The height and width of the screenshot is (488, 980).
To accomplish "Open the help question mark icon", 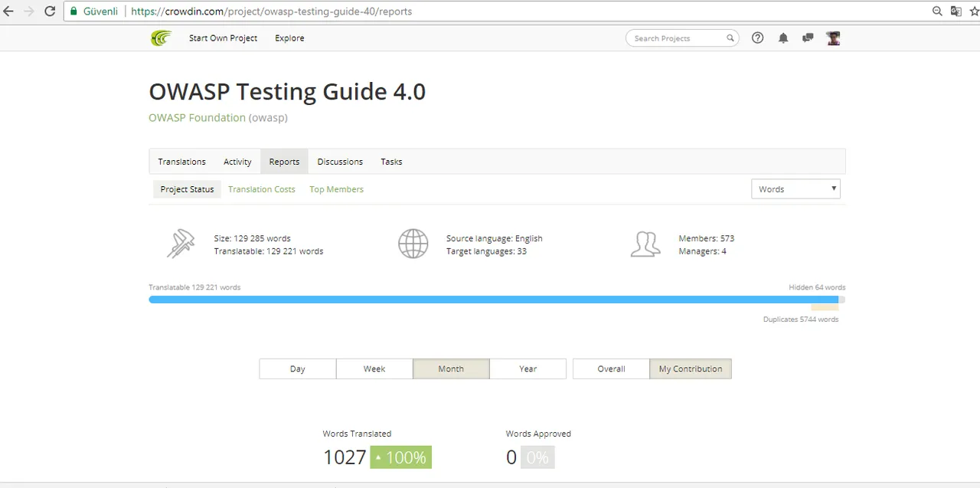I will pos(758,38).
